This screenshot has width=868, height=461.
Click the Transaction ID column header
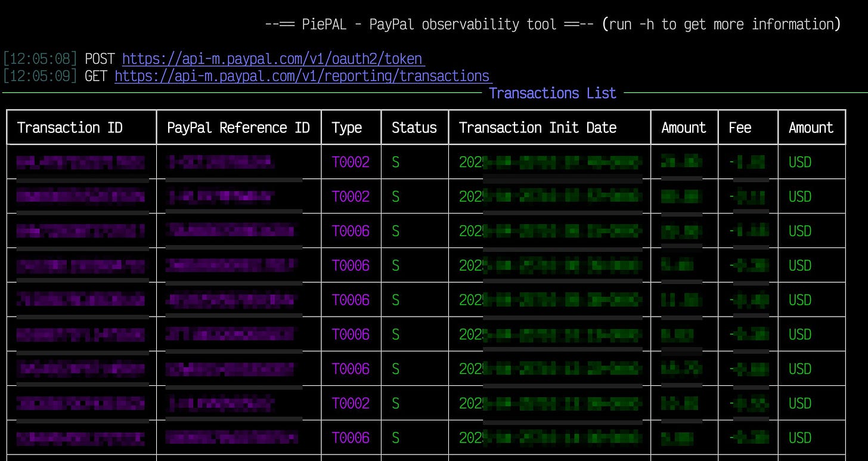[x=70, y=128]
